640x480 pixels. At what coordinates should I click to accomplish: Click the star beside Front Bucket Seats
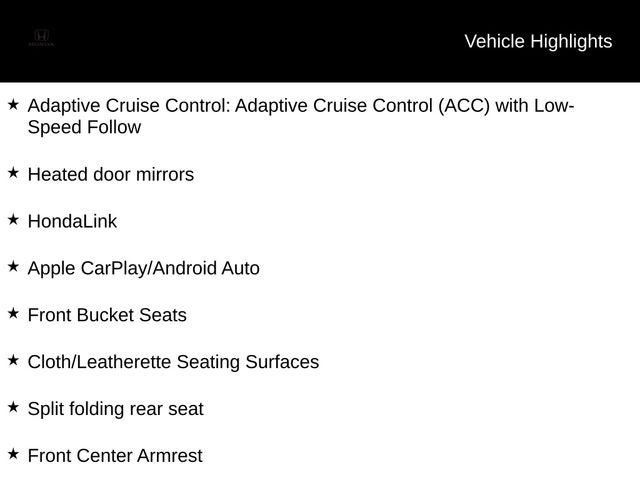(13, 313)
